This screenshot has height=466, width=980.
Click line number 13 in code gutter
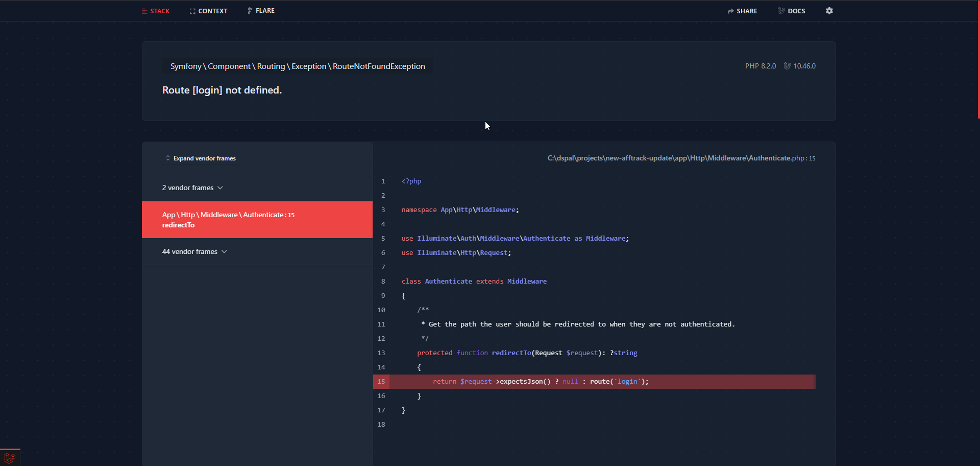[381, 353]
